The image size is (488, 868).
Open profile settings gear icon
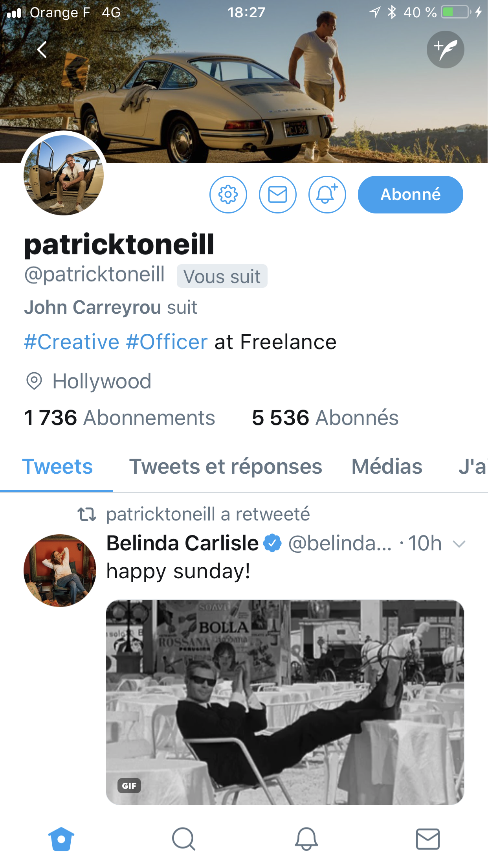point(228,195)
